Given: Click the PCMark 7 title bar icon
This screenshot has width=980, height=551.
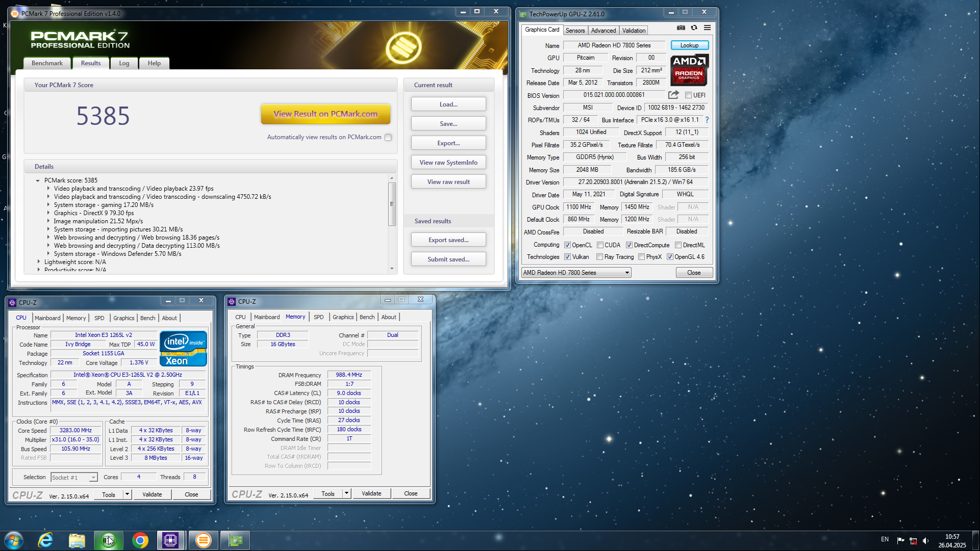Looking at the screenshot, I should (x=15, y=13).
